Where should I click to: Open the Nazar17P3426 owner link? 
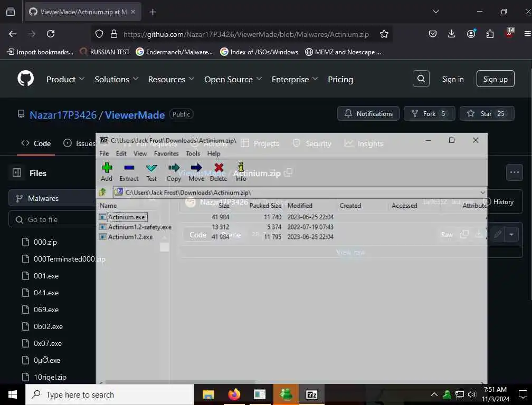[63, 115]
